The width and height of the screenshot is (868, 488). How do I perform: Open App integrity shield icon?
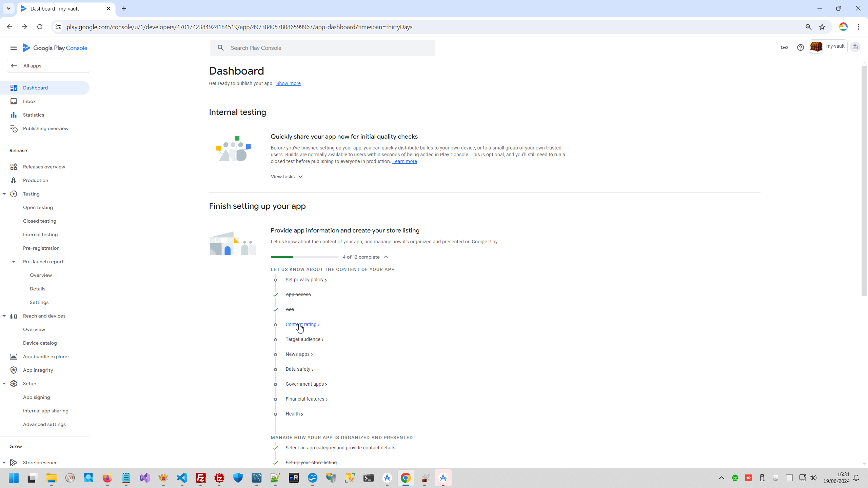tap(14, 370)
